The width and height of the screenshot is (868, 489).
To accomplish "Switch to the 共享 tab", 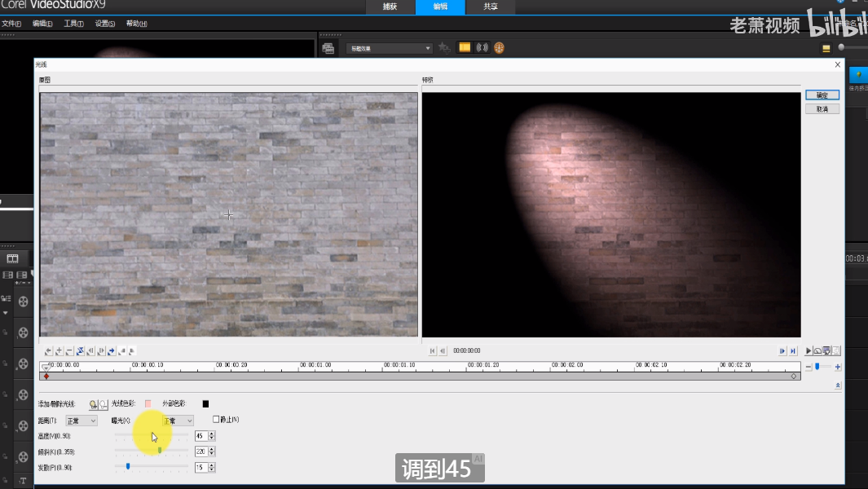I will point(491,7).
